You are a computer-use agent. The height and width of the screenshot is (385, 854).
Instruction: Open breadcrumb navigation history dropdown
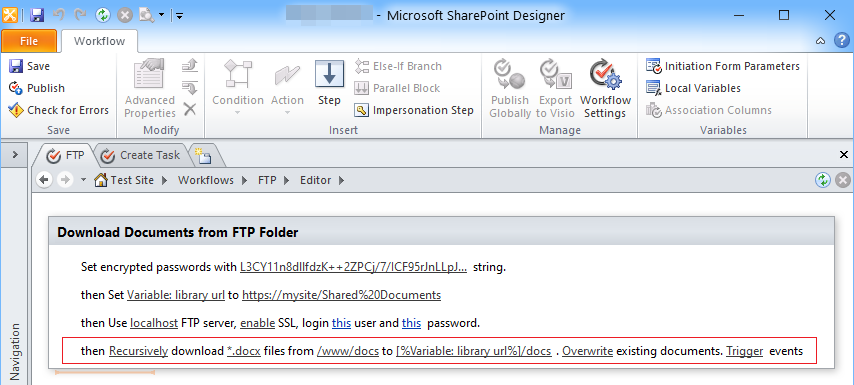coord(83,180)
